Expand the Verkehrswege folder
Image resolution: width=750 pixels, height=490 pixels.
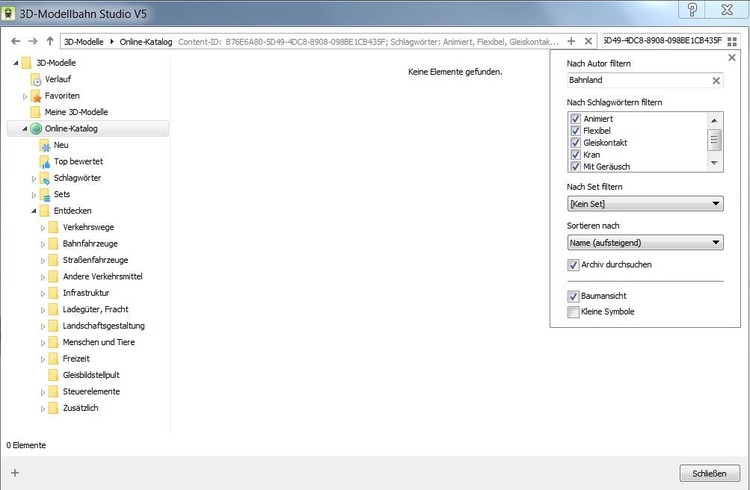[x=43, y=228]
